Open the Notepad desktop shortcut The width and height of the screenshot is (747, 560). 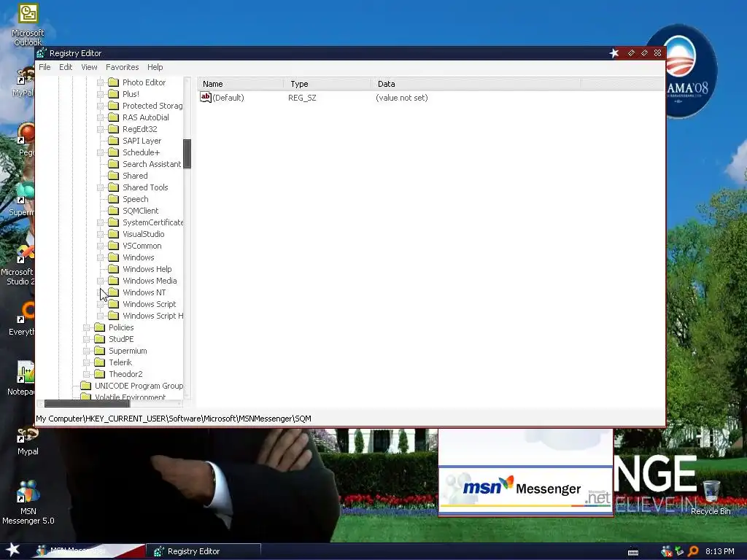coord(22,378)
